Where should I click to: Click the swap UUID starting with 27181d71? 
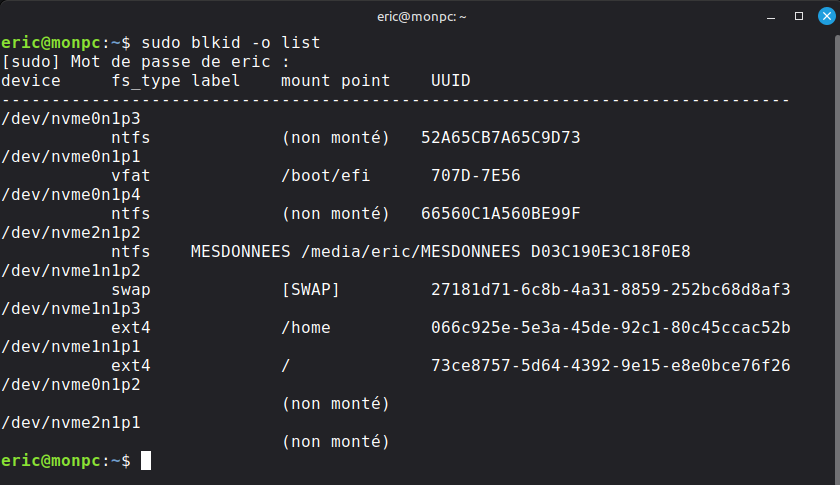pyautogui.click(x=610, y=289)
